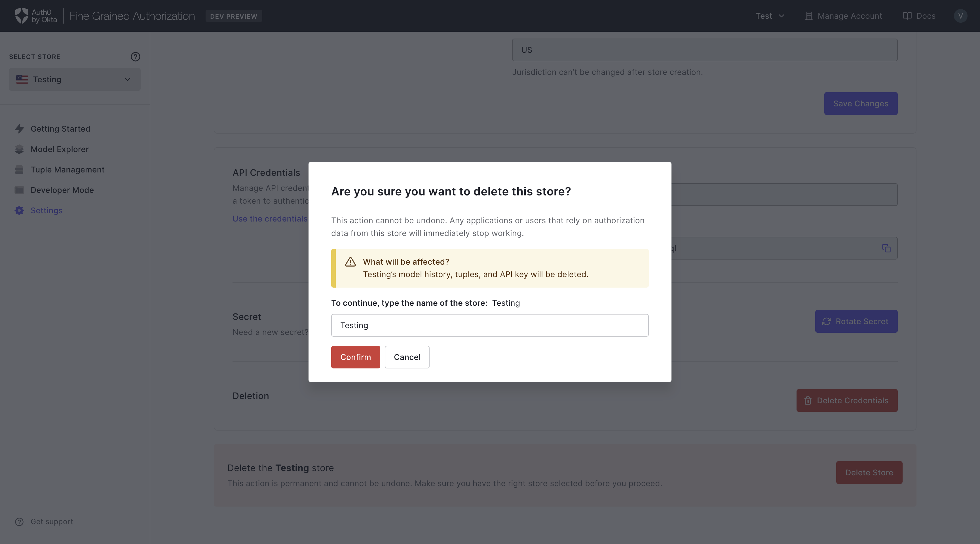Open the user avatar V menu

tap(961, 16)
